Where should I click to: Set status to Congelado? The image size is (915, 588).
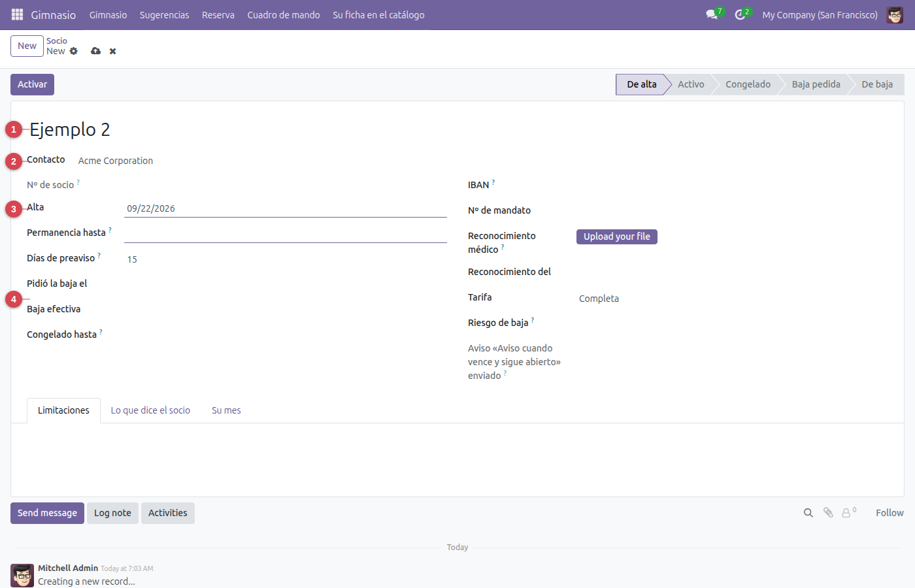pyautogui.click(x=748, y=84)
